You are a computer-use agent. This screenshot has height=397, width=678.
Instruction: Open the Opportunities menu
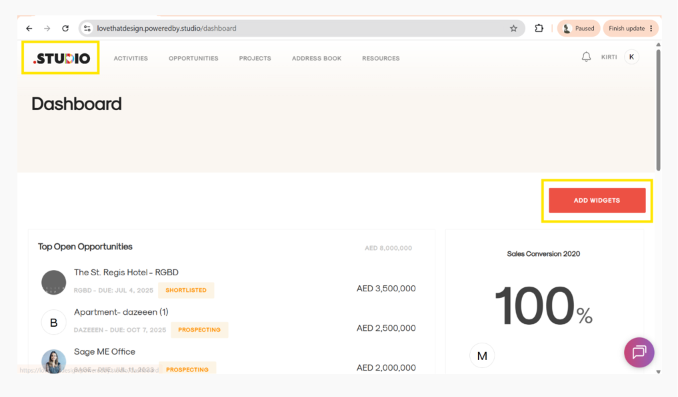[x=193, y=58]
